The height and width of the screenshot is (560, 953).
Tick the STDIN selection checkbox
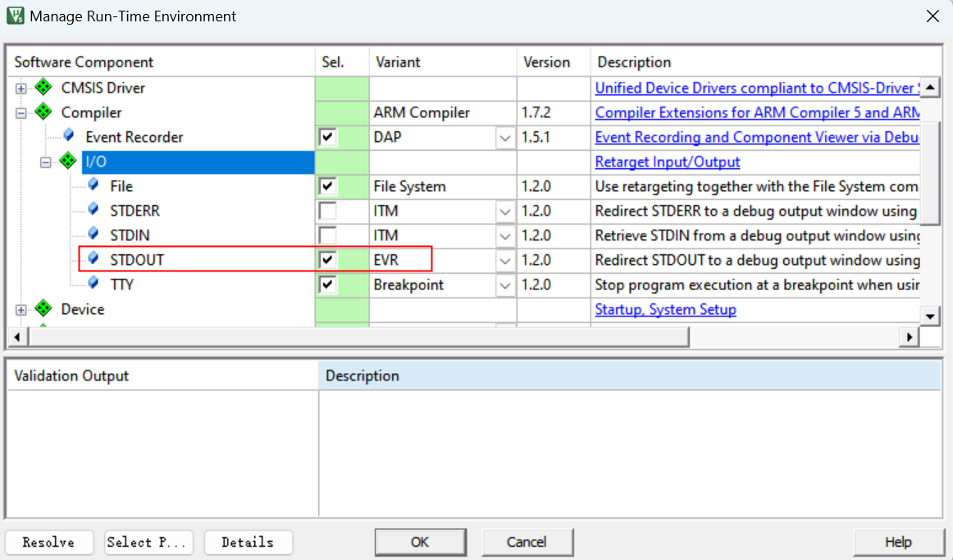(328, 236)
